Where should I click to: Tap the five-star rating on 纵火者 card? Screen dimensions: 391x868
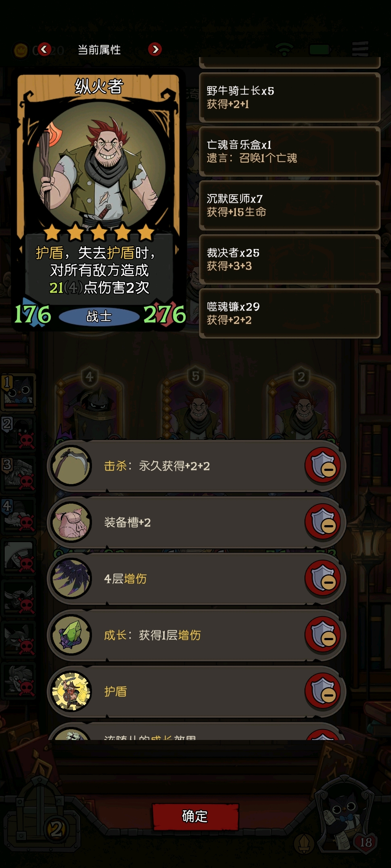coord(99,232)
